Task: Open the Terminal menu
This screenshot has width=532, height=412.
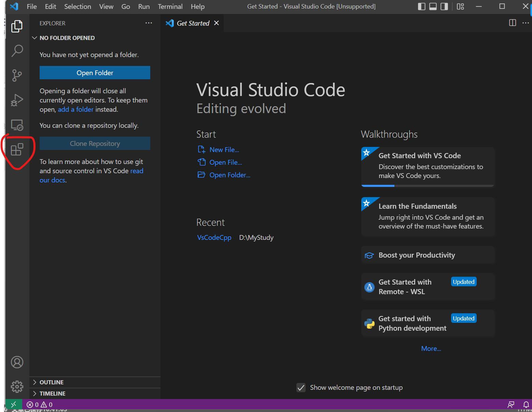Action: pos(170,6)
